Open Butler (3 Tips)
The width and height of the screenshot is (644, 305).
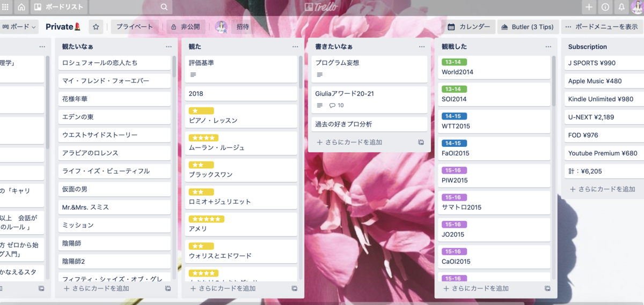click(x=527, y=27)
